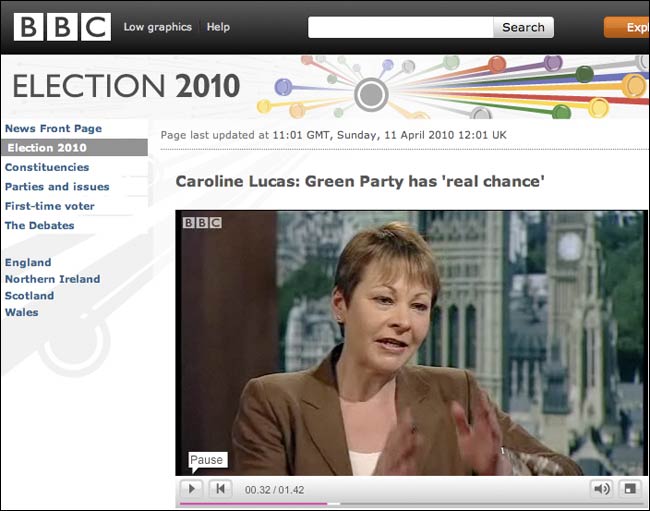Click into the BBC search field
Screen dimensions: 650x511
[x=400, y=27]
